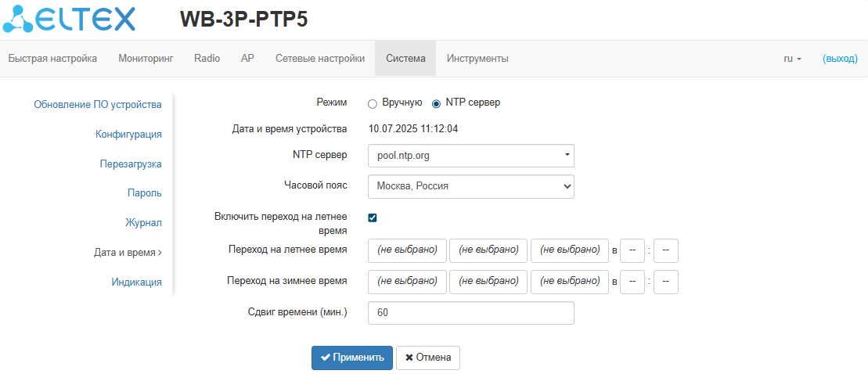
Task: Click the Сдвиг времени input field
Action: point(470,313)
